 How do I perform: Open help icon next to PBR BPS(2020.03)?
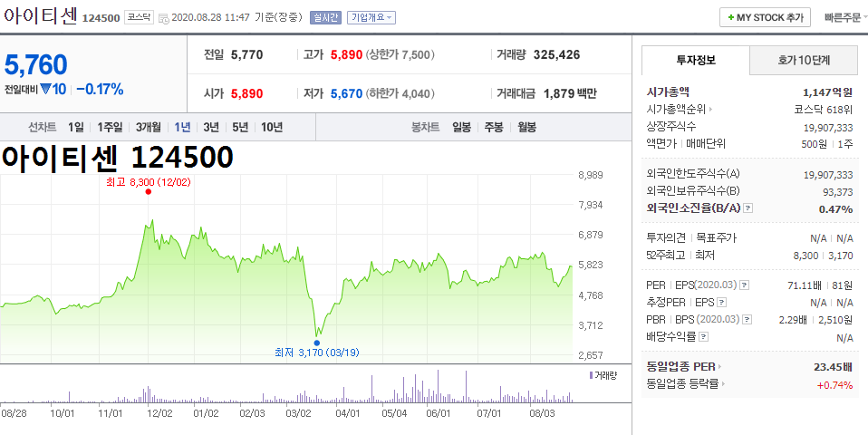747,320
